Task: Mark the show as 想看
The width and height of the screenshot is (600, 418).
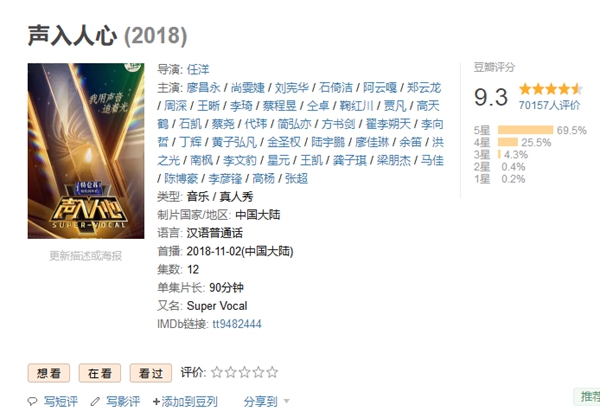Action: click(x=49, y=373)
